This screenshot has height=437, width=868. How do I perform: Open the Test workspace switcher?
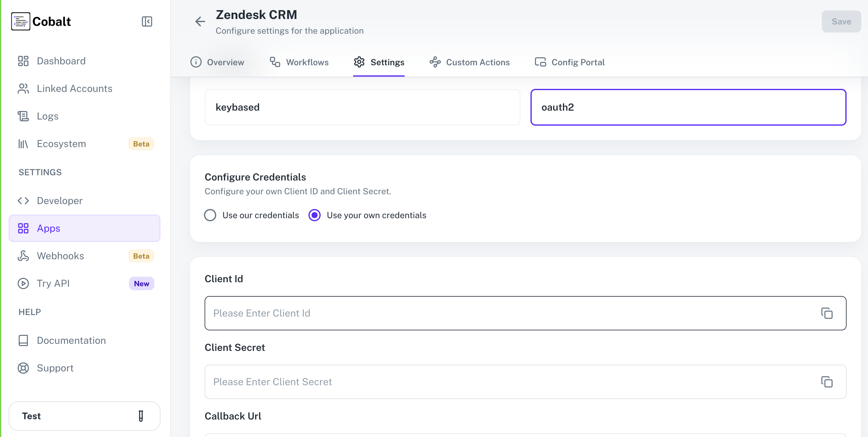click(x=85, y=416)
